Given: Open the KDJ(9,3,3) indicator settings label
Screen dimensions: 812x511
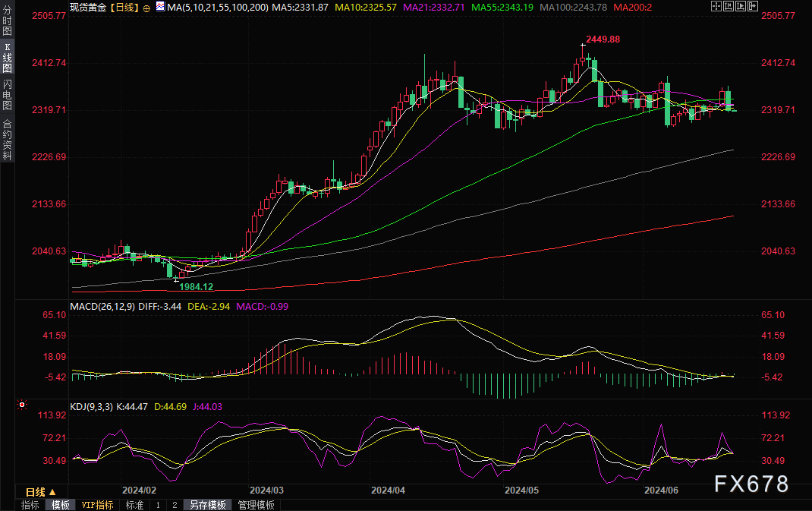Looking at the screenshot, I should 92,407.
